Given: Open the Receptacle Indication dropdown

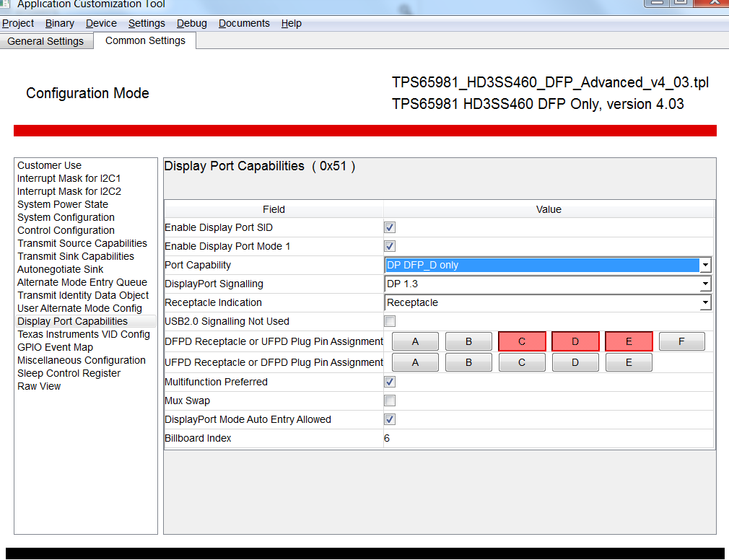Looking at the screenshot, I should point(548,302).
